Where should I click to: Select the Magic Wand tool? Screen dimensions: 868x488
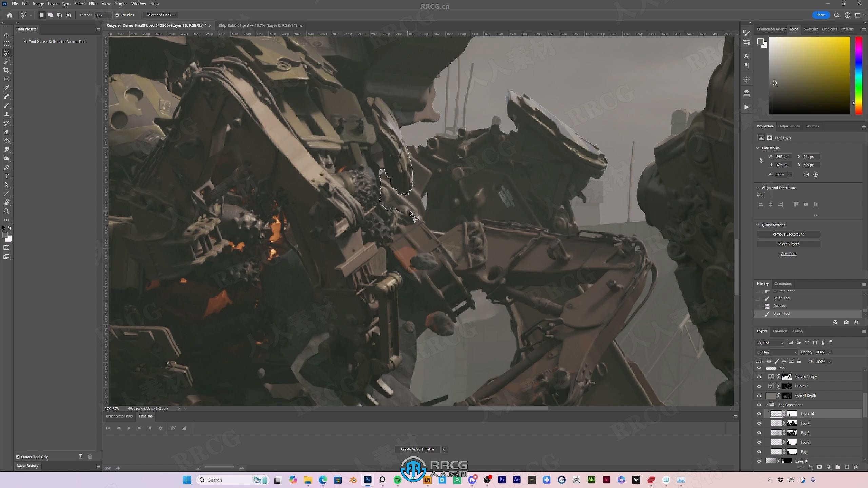6,61
